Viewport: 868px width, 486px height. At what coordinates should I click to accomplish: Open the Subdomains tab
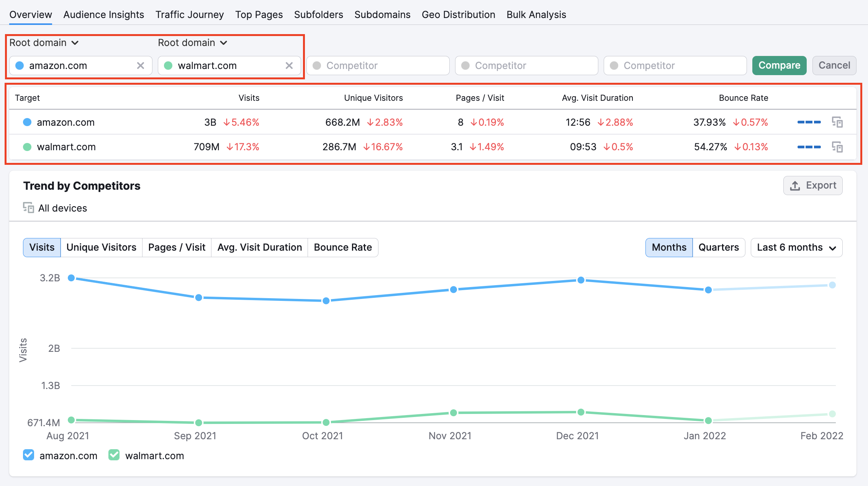[382, 15]
